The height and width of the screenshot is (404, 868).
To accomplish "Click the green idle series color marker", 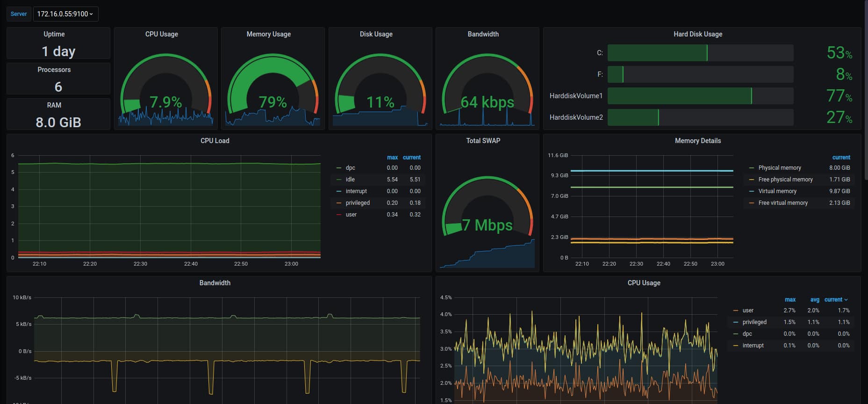I will pos(339,180).
